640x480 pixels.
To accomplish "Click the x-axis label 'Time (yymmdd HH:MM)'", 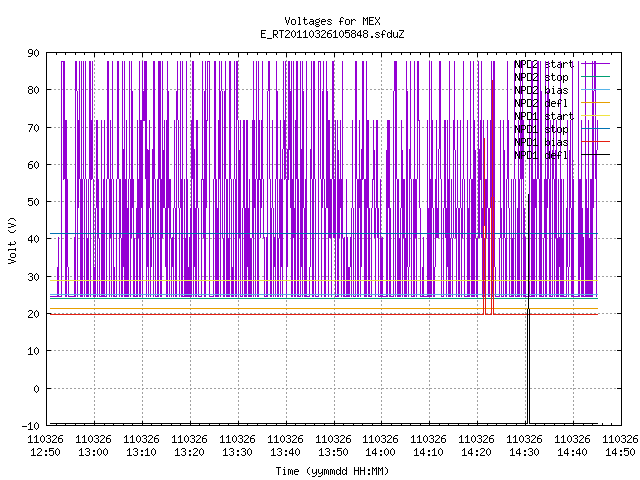I will (x=332, y=471).
